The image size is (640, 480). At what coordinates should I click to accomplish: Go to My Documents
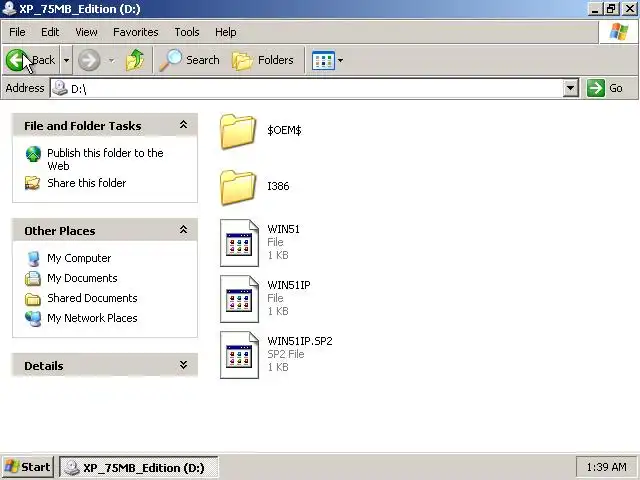(x=82, y=278)
